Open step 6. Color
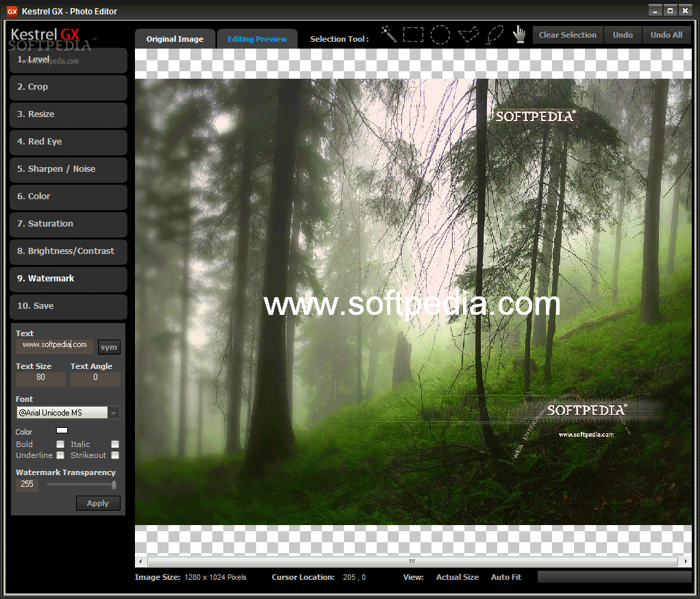The image size is (700, 599). (68, 197)
